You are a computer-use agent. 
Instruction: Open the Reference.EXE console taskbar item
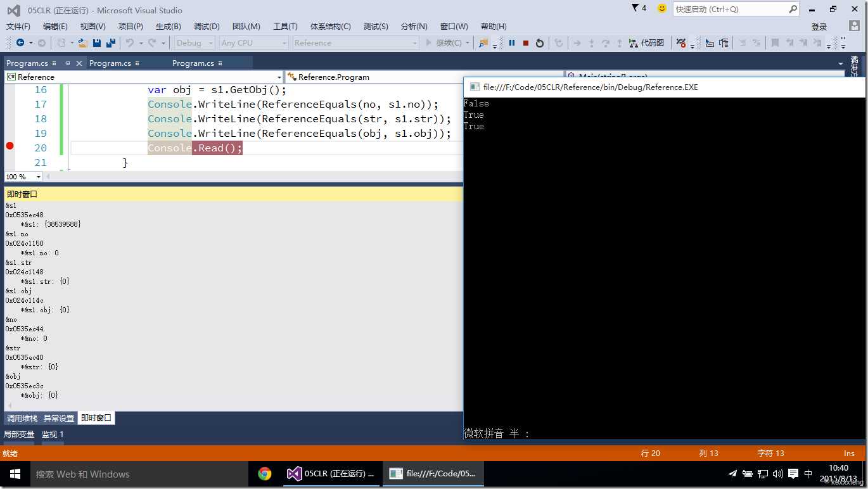tap(433, 474)
